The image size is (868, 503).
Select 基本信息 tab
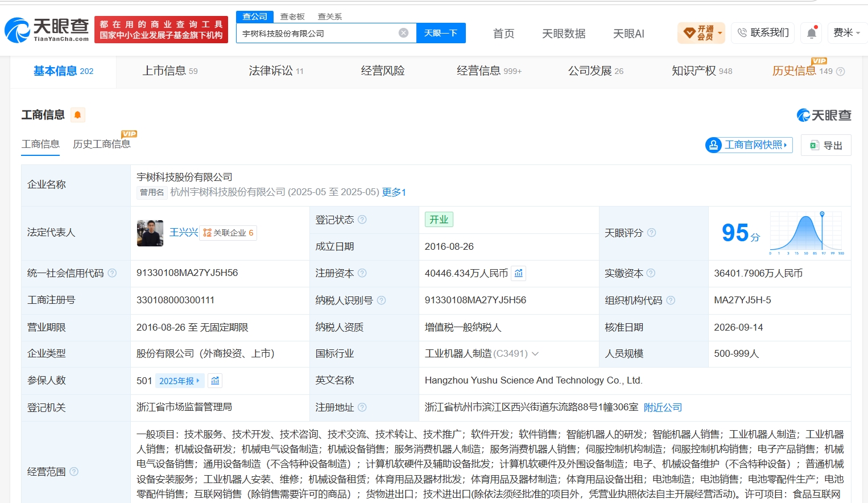[63, 71]
